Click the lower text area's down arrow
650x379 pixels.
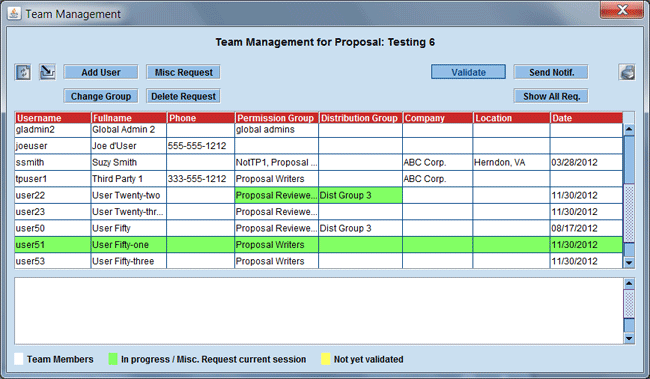pos(629,338)
